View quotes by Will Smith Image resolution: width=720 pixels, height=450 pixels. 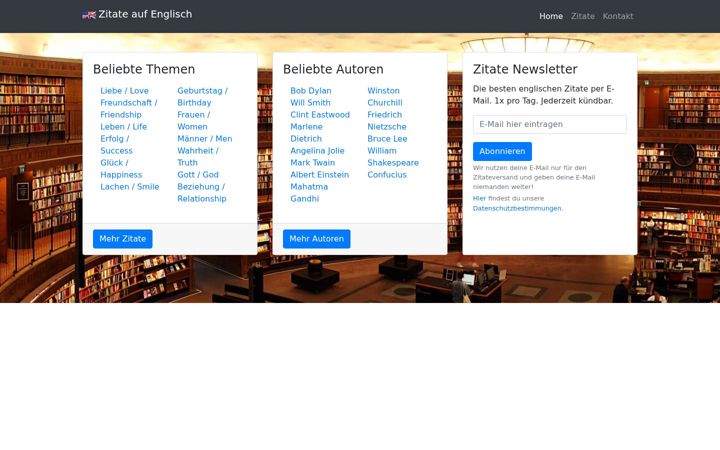pos(310,103)
